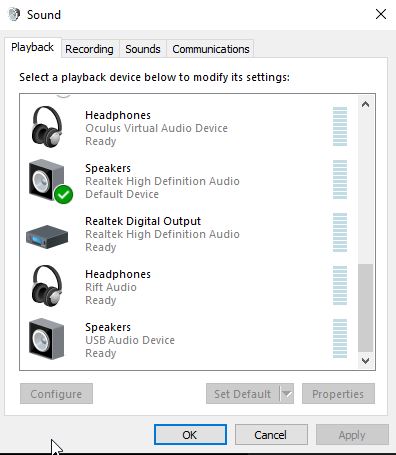Click the device list scroll down arrow
Viewport: 396px width, 455px height.
pyautogui.click(x=366, y=361)
